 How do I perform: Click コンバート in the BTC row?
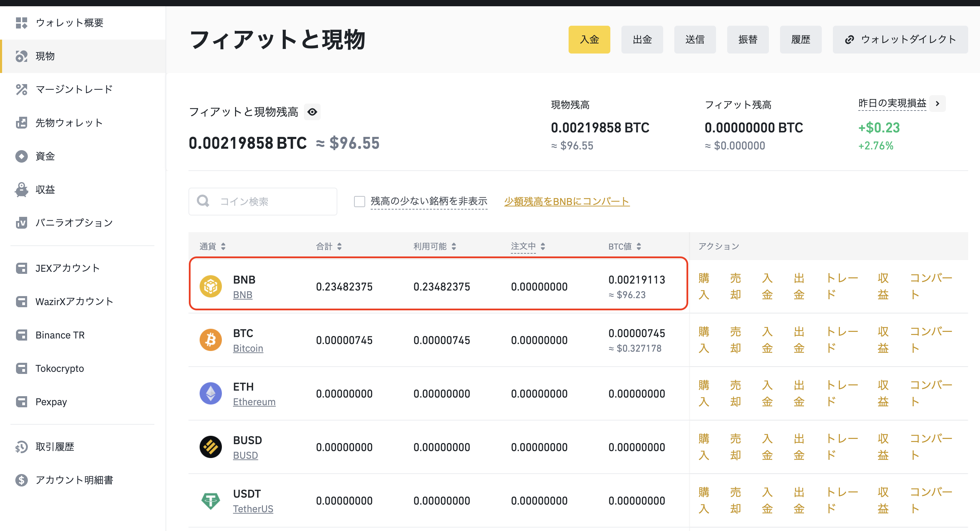coord(931,340)
